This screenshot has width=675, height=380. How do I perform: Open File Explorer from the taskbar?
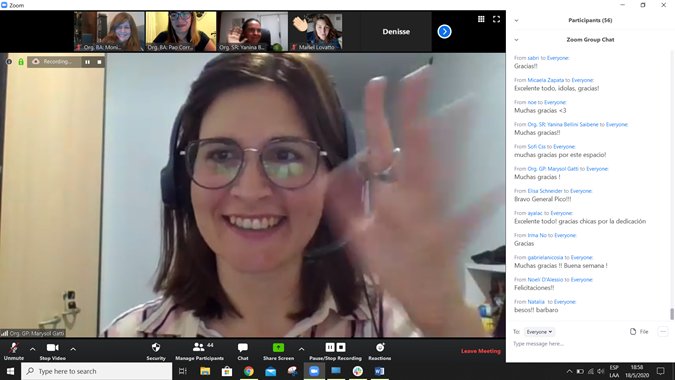pos(205,371)
